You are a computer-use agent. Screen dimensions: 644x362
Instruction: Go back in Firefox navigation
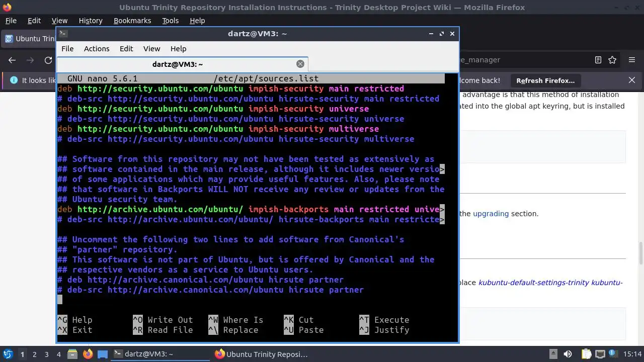(12, 60)
